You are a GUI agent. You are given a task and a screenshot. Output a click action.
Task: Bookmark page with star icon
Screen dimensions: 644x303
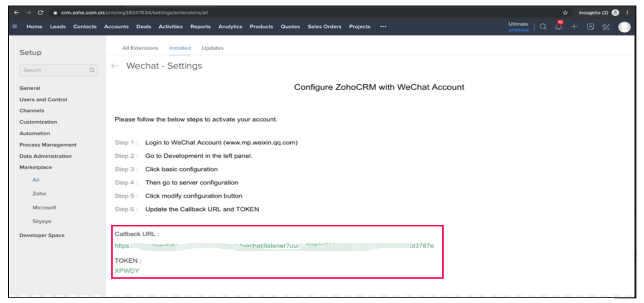coord(565,12)
